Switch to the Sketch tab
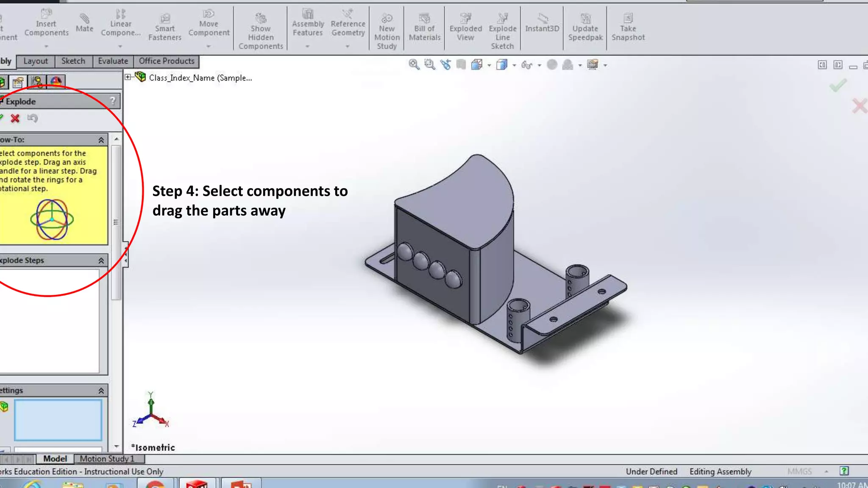Image resolution: width=868 pixels, height=488 pixels. 73,61
